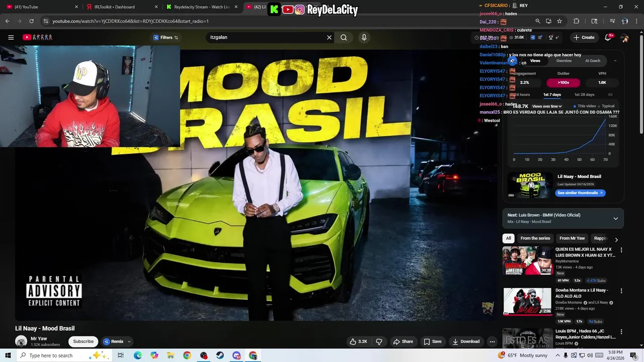Open the more options menu for QUIEN ES MEJOR video
Viewport: 644px width, 362px height.
coord(621,250)
